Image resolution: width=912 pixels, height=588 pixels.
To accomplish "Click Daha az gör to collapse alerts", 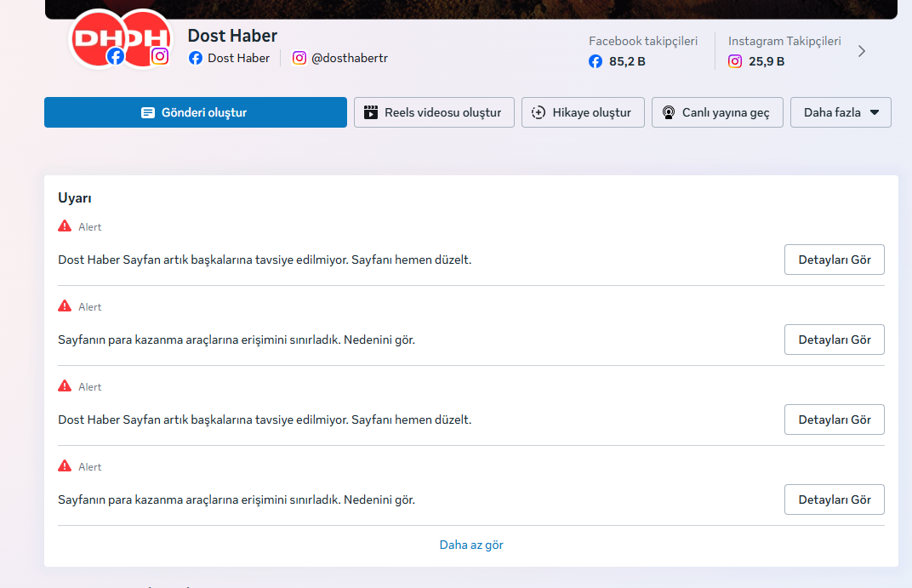I will click(x=471, y=545).
